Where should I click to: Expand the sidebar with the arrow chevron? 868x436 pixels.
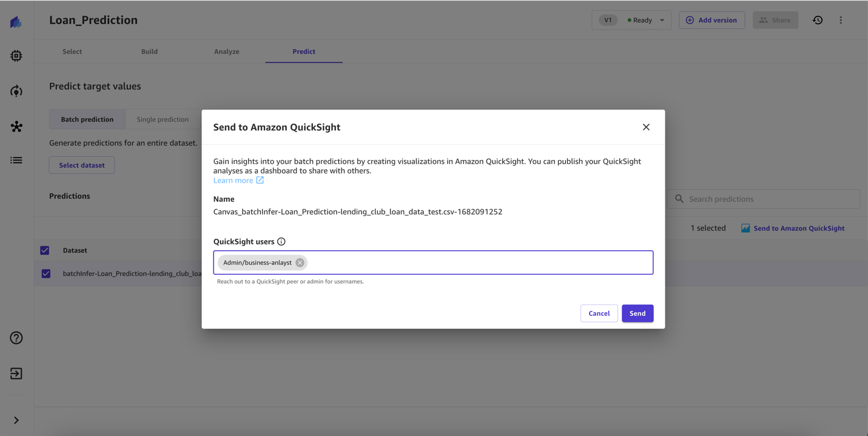[16, 420]
